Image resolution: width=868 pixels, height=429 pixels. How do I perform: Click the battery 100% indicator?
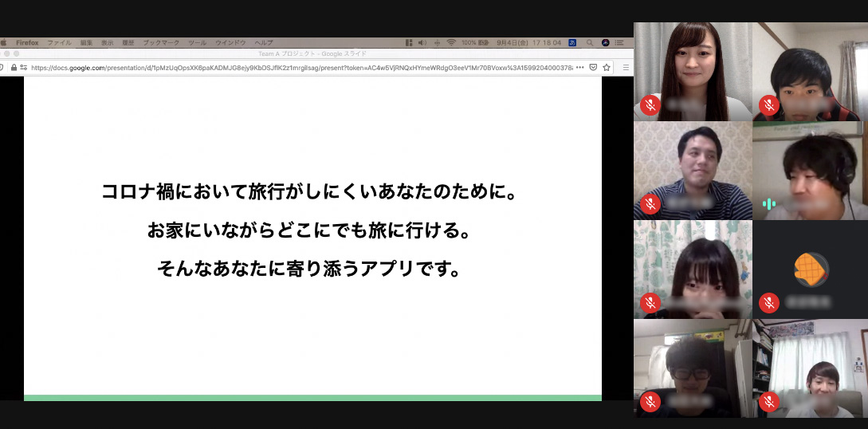475,42
